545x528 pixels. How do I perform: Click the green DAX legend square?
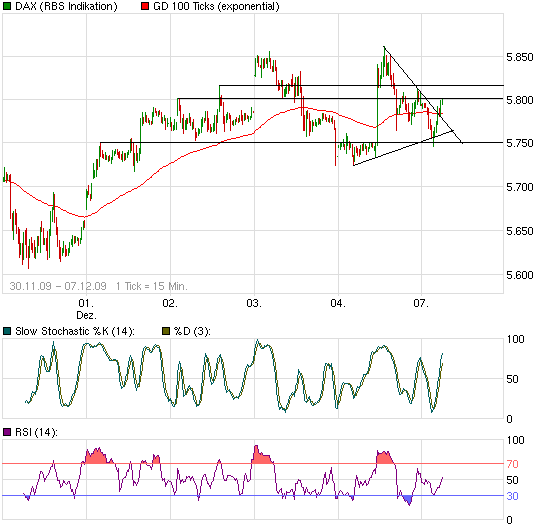(x=7, y=6)
